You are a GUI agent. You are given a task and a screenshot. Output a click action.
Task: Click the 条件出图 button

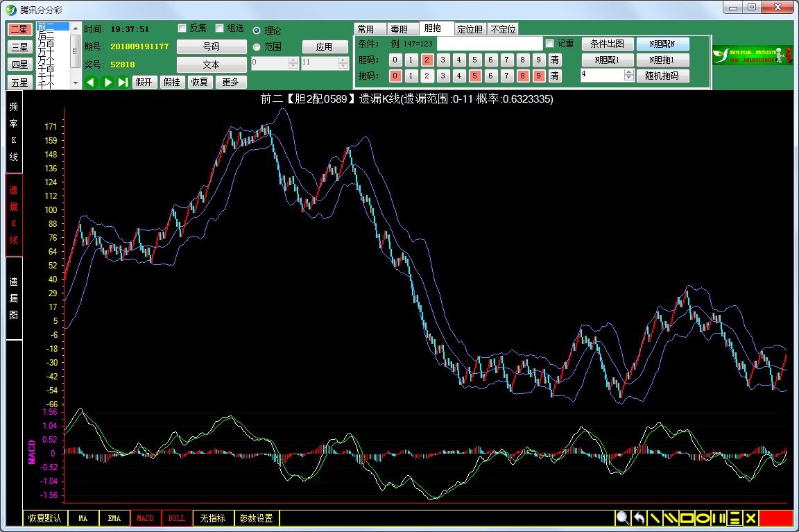607,44
